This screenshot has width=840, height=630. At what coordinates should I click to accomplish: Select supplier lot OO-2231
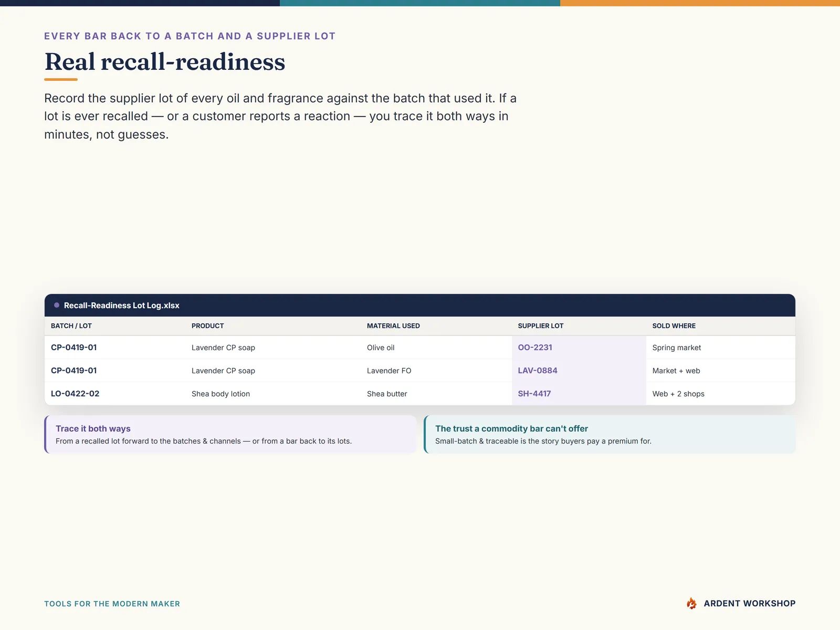click(x=535, y=348)
